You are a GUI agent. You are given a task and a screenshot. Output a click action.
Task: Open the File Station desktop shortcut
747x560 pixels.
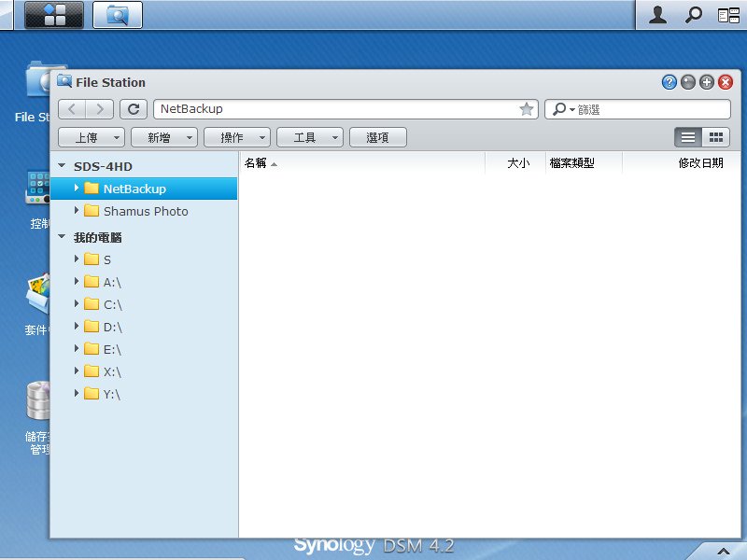(x=37, y=81)
